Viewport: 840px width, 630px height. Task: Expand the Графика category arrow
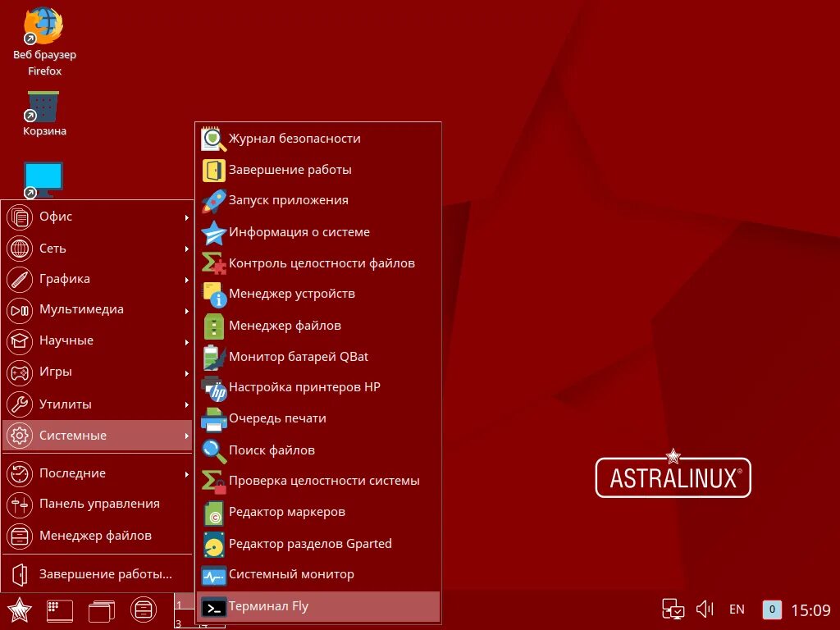tap(186, 280)
